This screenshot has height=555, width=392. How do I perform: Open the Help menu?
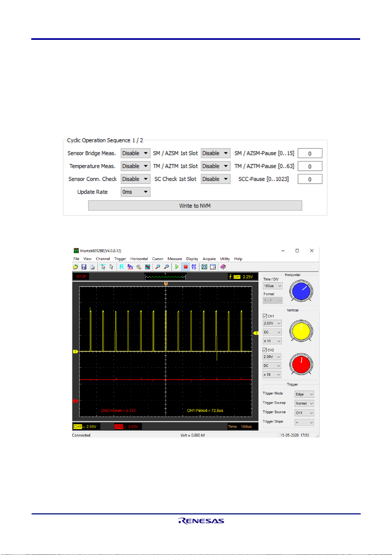238,259
